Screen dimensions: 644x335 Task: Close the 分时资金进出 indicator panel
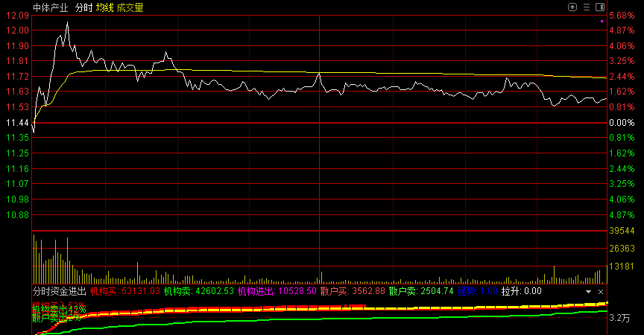(601, 292)
